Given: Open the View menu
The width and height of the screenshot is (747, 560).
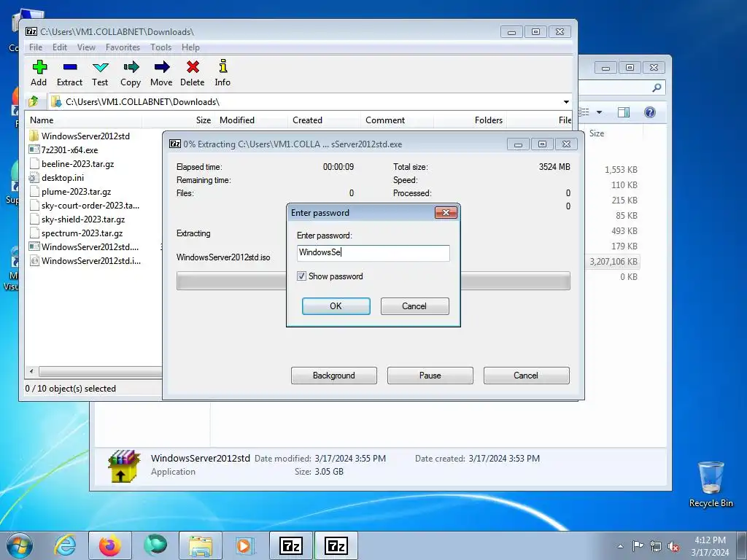Looking at the screenshot, I should [x=86, y=47].
